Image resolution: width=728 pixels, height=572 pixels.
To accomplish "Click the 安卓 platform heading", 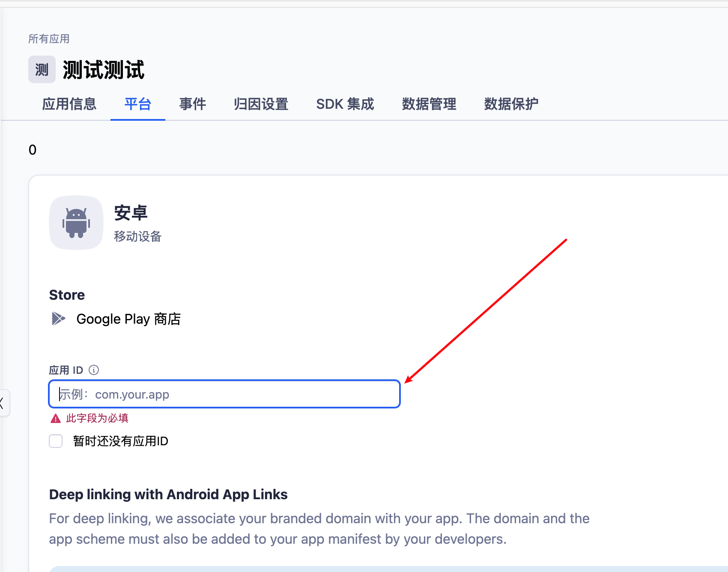I will pos(131,213).
